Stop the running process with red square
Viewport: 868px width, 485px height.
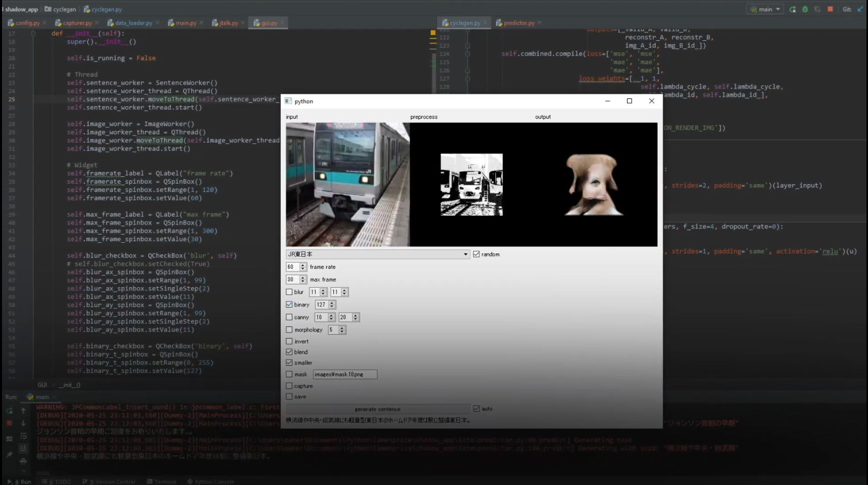[830, 9]
